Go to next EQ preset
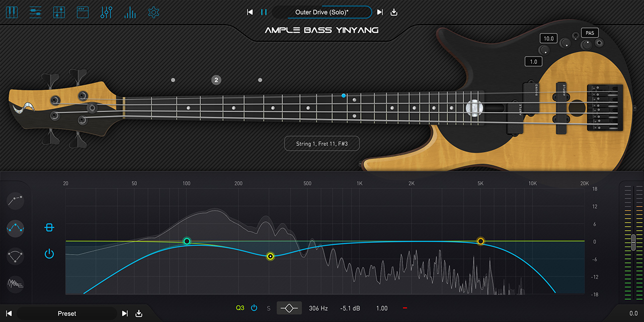 click(x=125, y=313)
